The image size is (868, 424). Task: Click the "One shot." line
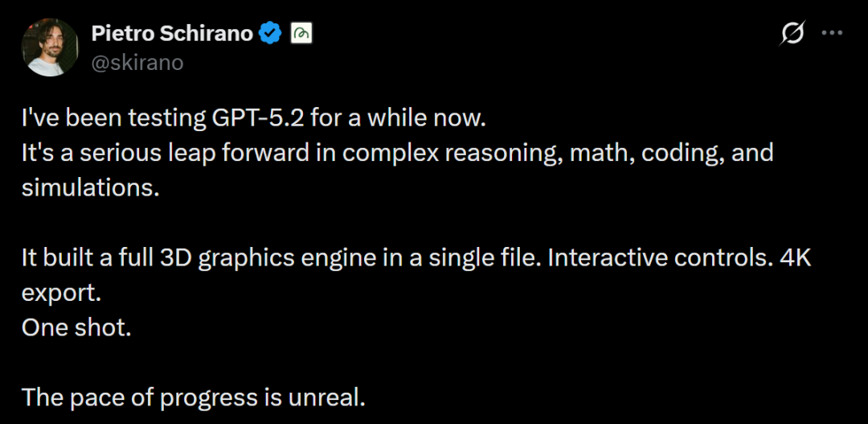(x=76, y=327)
